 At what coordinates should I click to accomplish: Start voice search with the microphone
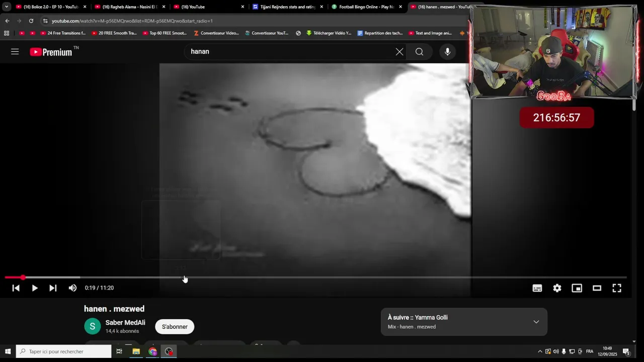pyautogui.click(x=447, y=51)
